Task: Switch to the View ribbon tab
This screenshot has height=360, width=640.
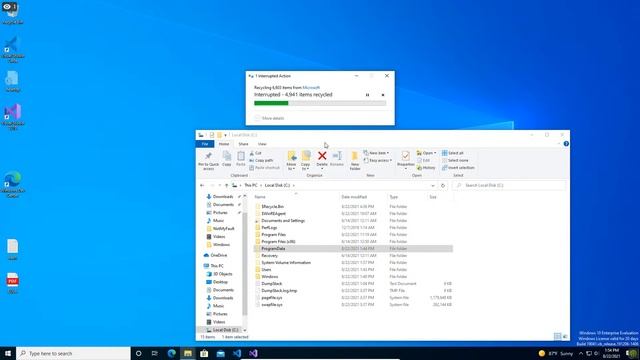Action: coord(262,144)
